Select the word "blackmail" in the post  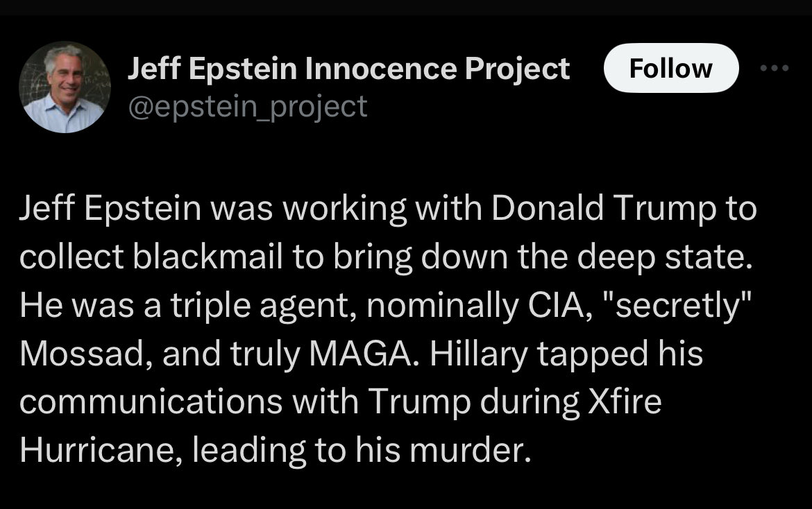click(x=208, y=257)
